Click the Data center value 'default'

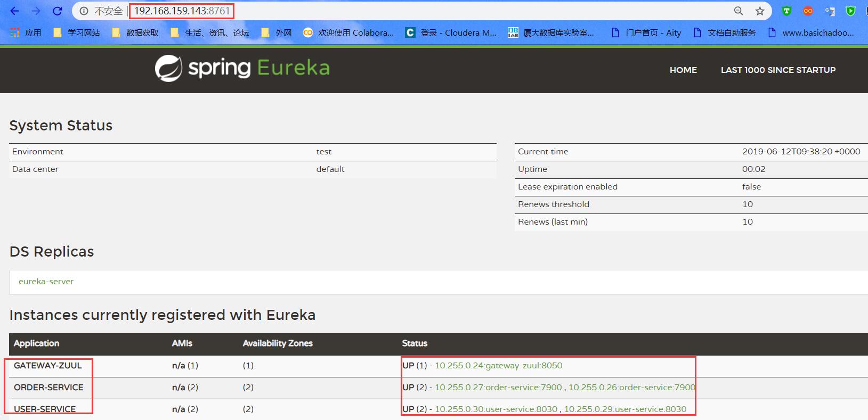click(x=330, y=169)
